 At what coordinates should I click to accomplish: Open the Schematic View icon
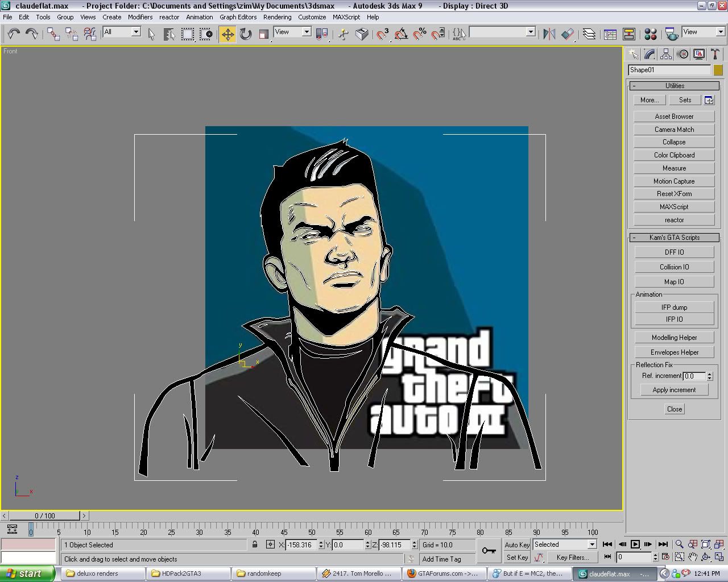point(629,34)
